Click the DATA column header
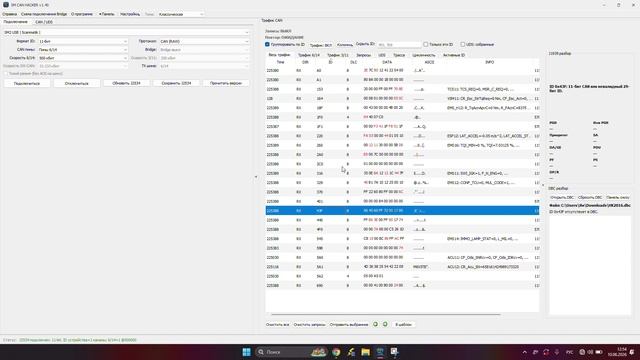The image size is (640, 360). click(x=387, y=62)
